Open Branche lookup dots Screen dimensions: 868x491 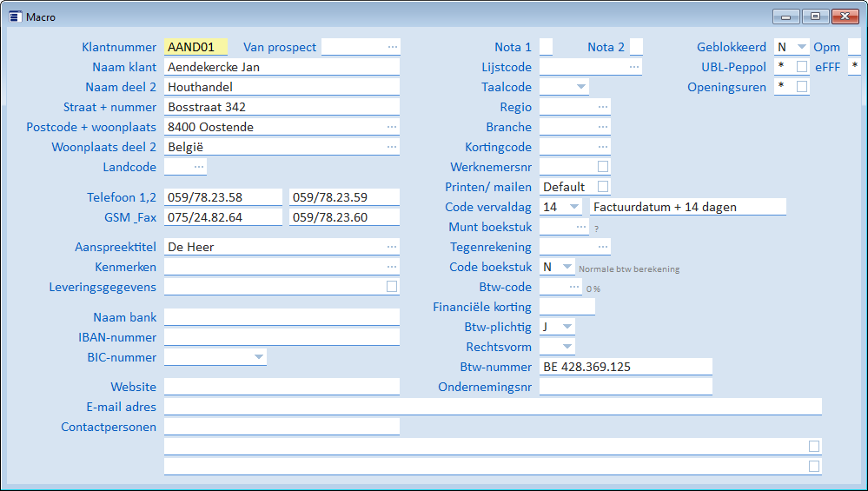click(x=603, y=127)
